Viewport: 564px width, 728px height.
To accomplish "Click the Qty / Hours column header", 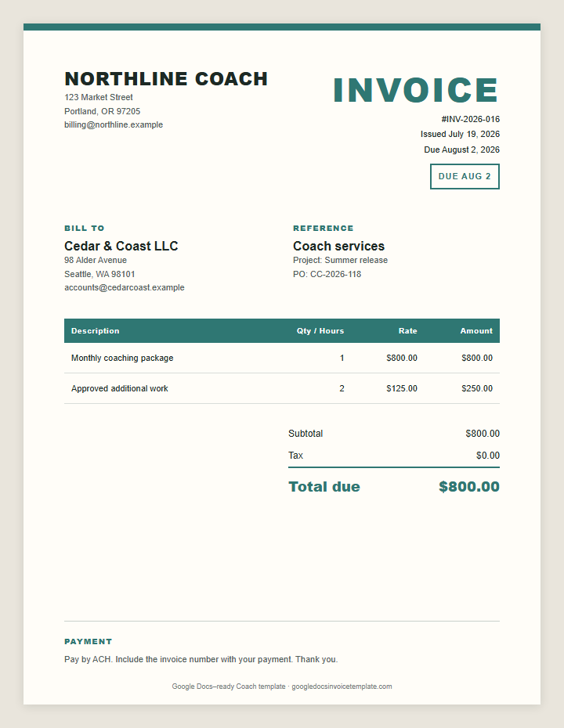I will point(320,330).
